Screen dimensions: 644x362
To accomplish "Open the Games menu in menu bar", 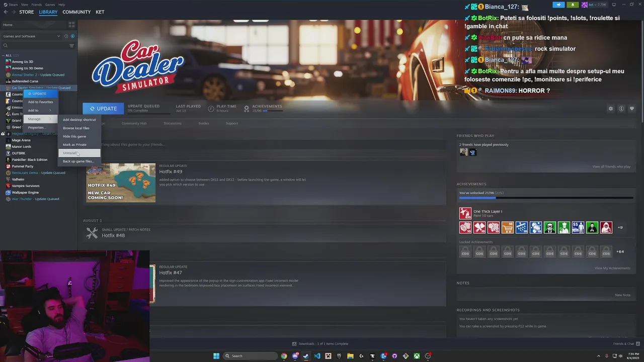I will tap(50, 5).
